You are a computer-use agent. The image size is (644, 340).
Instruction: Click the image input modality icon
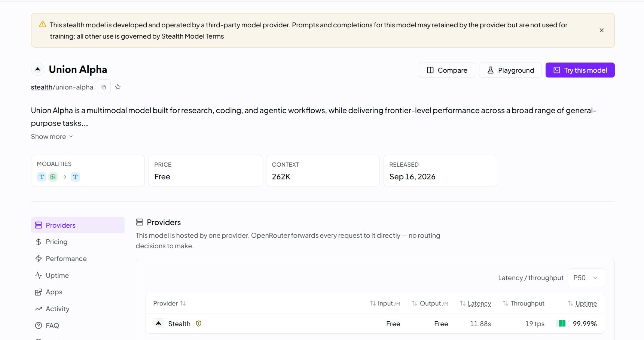(53, 177)
